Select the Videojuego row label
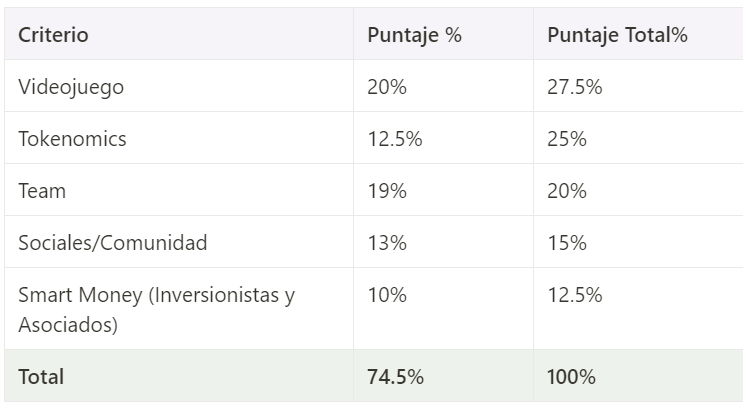Image resolution: width=743 pixels, height=407 pixels. pos(71,87)
